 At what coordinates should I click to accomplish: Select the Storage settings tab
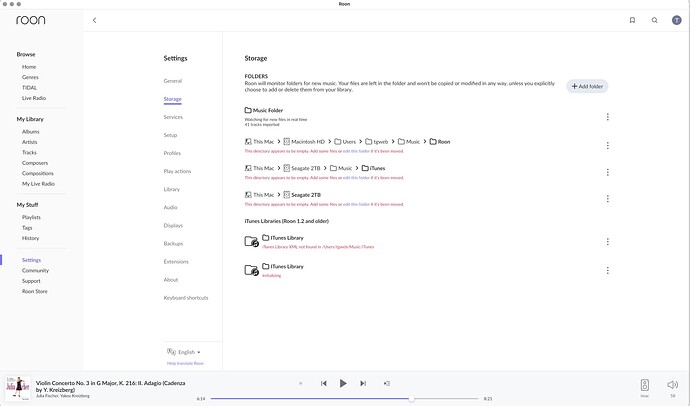(x=172, y=99)
